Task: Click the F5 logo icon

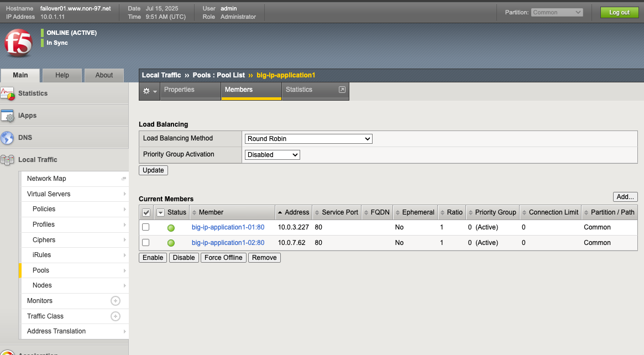Action: (18, 43)
